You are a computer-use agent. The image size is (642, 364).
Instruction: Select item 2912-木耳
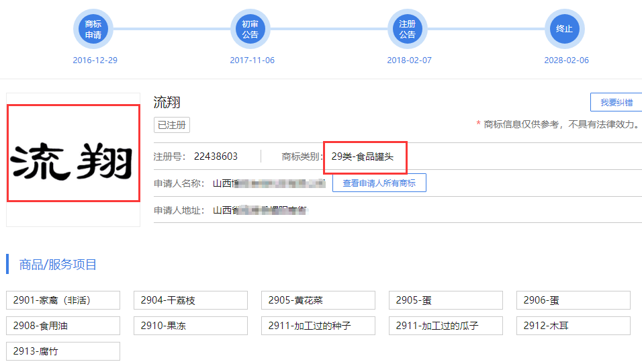click(x=574, y=326)
